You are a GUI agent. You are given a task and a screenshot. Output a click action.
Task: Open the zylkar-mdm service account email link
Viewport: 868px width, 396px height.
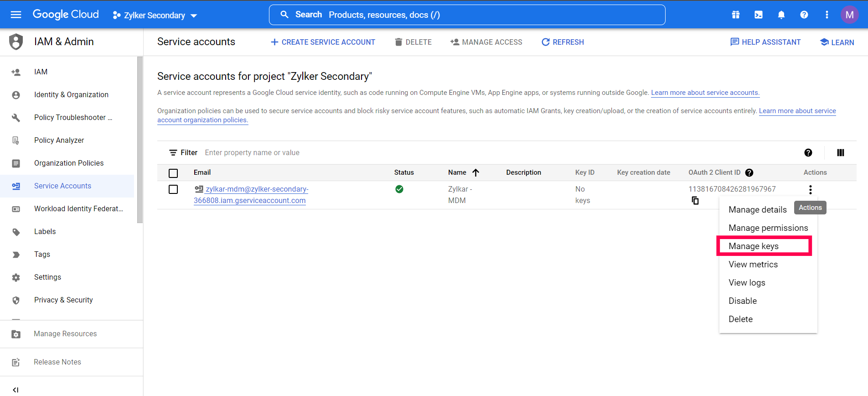pyautogui.click(x=251, y=195)
